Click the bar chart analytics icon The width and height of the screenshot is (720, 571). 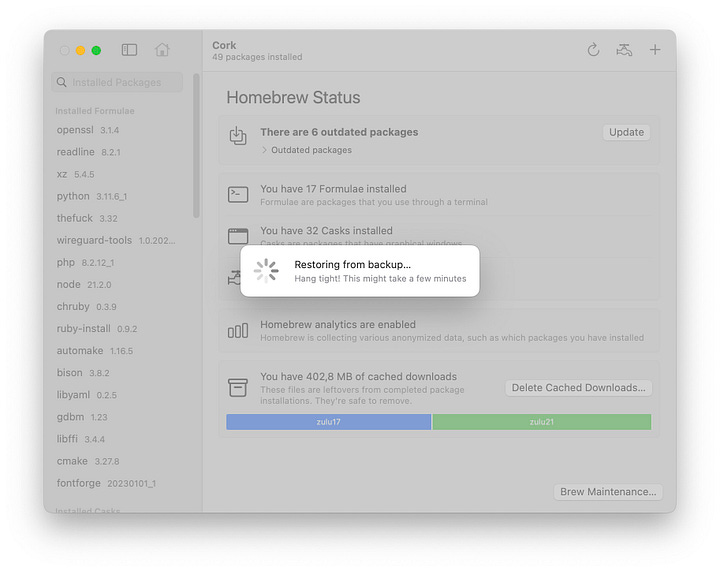238,330
